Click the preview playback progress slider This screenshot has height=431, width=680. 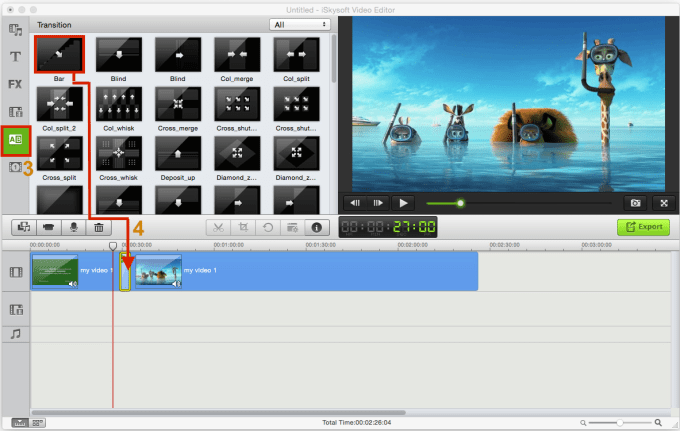pyautogui.click(x=519, y=203)
